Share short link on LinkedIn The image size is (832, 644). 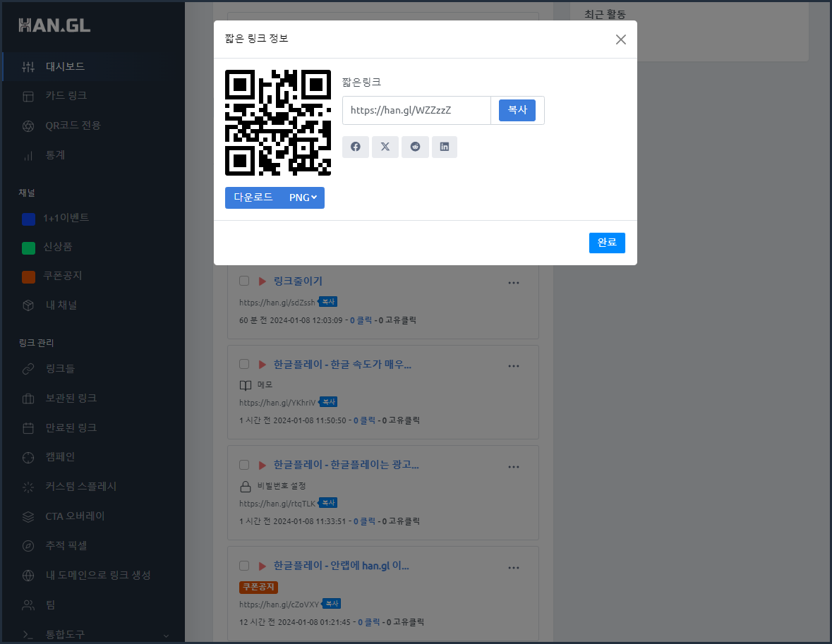445,147
